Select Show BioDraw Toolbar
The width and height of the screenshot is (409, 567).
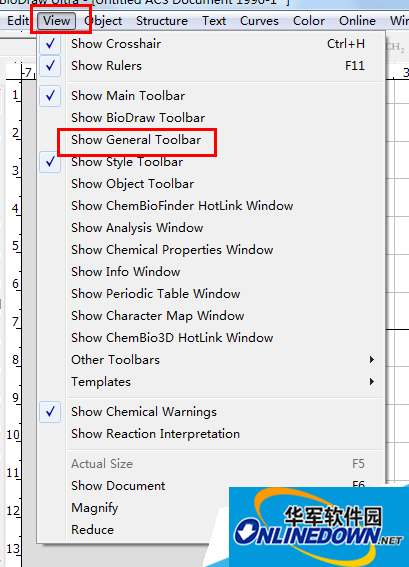pos(138,118)
